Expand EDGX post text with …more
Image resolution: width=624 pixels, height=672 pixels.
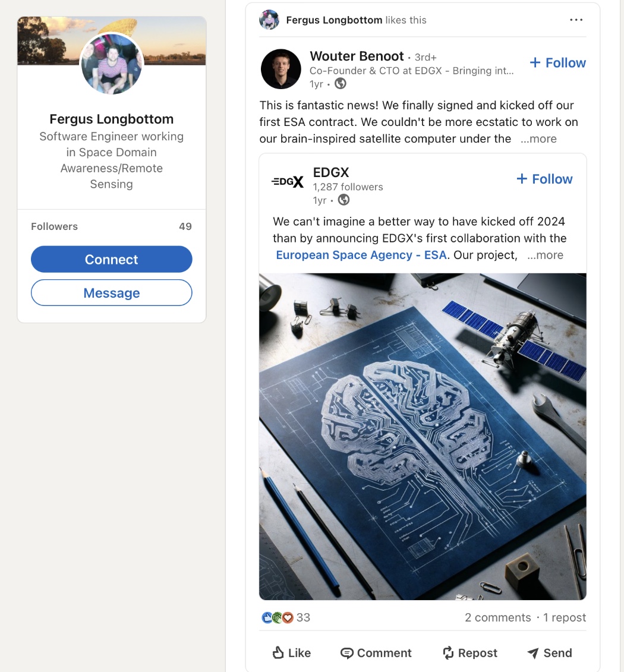(x=545, y=255)
